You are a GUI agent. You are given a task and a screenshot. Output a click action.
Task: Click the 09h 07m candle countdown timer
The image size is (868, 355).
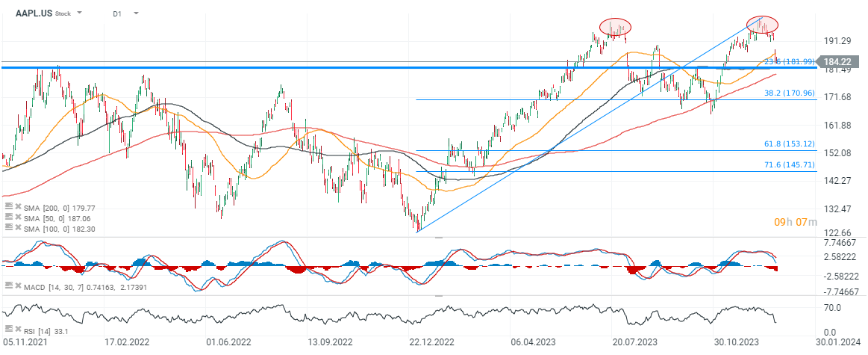click(x=795, y=222)
